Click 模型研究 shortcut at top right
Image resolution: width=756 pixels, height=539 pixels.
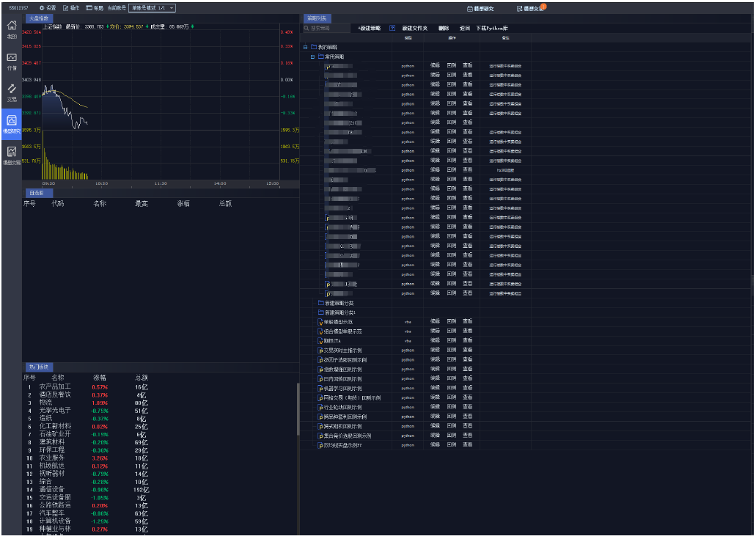480,9
